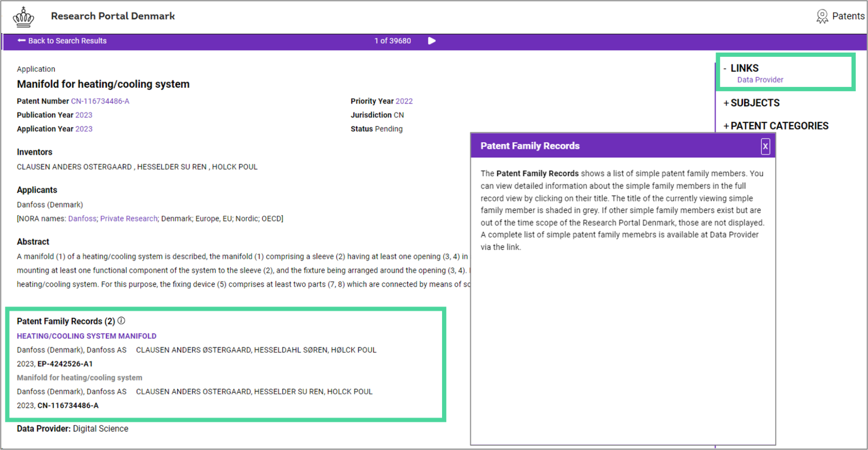The height and width of the screenshot is (450, 868).
Task: Click the Research Portal Denmark title
Action: (113, 16)
